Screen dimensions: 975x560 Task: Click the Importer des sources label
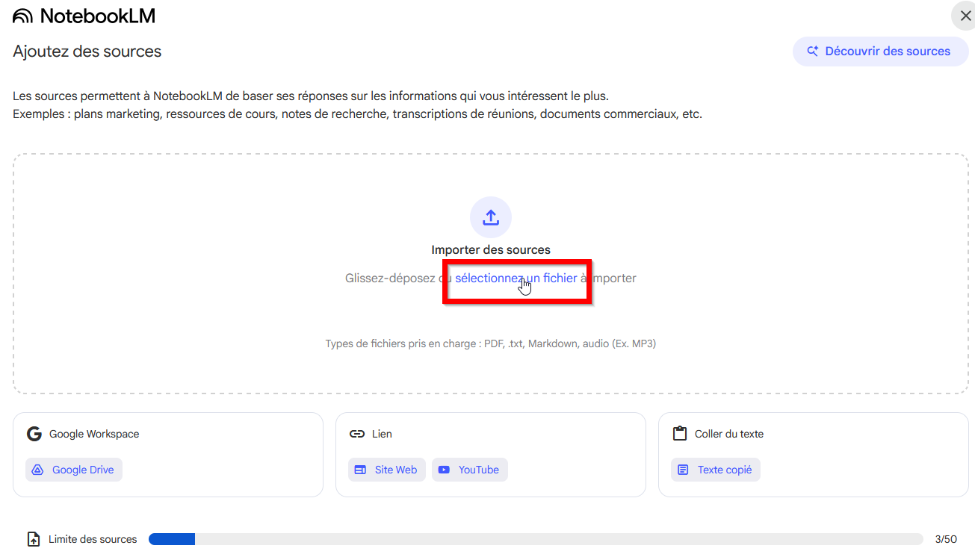point(490,250)
